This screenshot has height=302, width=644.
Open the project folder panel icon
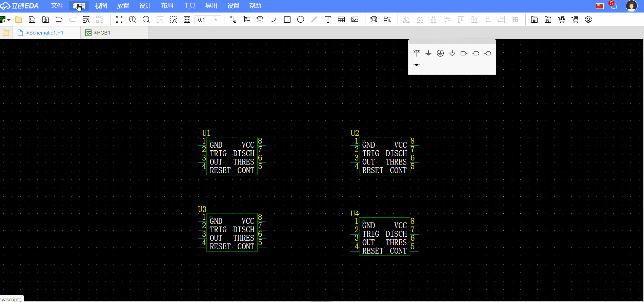click(x=6, y=33)
